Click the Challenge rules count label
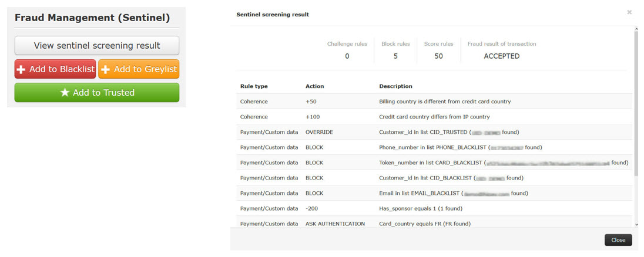Viewport: 644px width, 257px height. (x=347, y=44)
